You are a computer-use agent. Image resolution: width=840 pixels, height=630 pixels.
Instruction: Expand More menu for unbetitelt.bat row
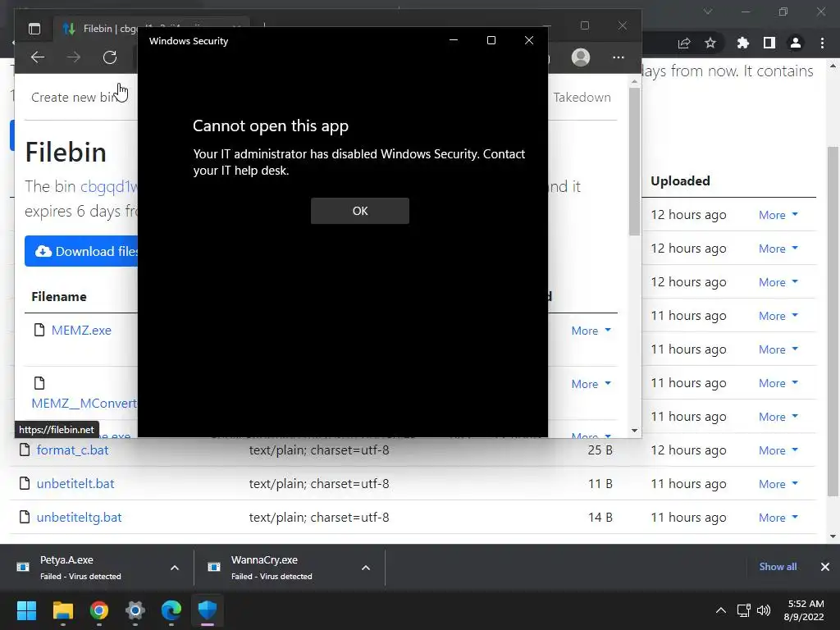778,484
